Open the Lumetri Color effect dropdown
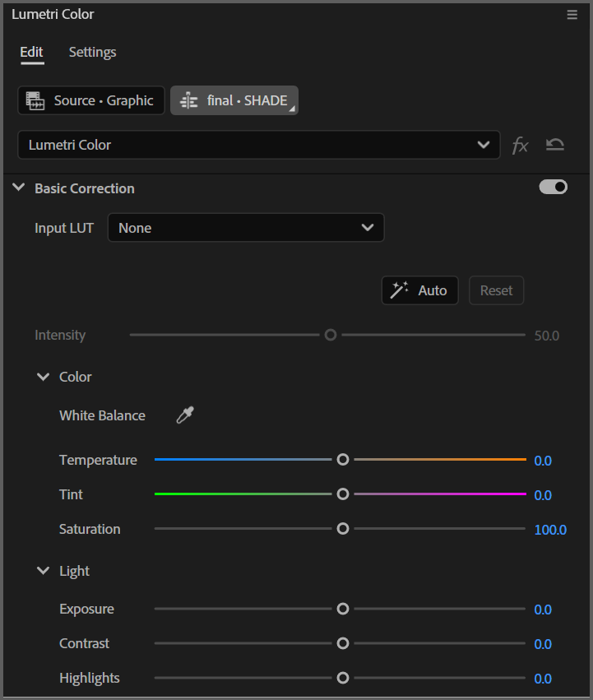Image resolution: width=593 pixels, height=700 pixels. coord(259,145)
